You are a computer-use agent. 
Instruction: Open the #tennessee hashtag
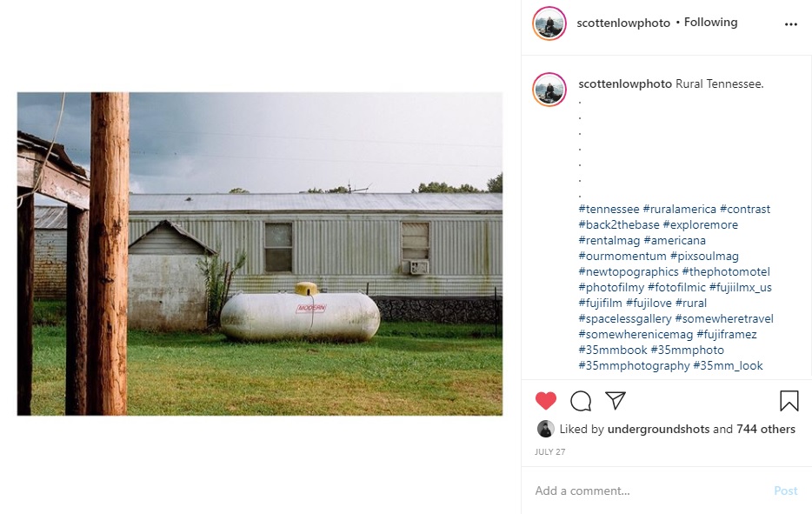[609, 209]
